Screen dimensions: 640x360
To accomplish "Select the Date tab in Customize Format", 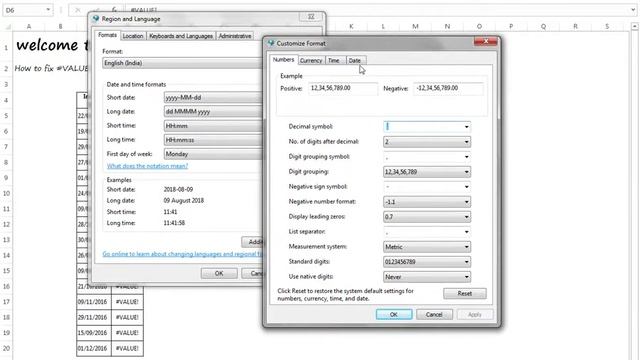I will 355,60.
